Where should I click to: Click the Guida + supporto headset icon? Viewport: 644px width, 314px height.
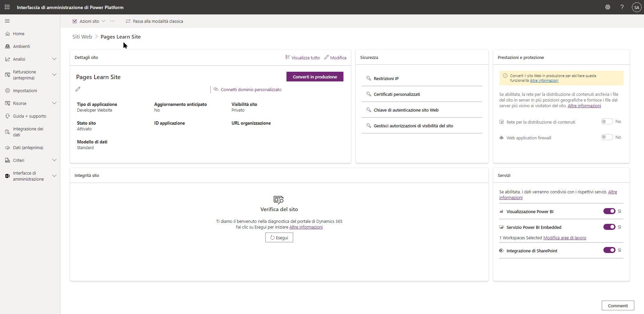click(8, 116)
